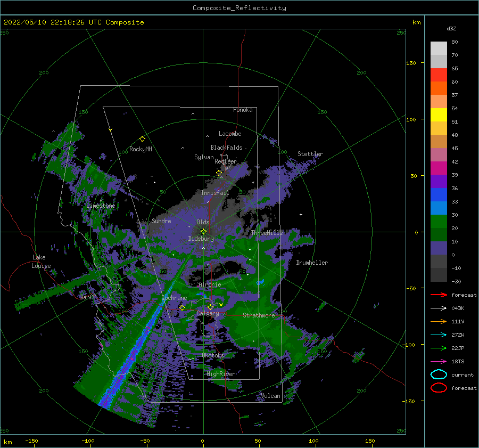479x448 pixels.
Task: Click the Composite_Reflectivity title text
Action: click(x=240, y=8)
